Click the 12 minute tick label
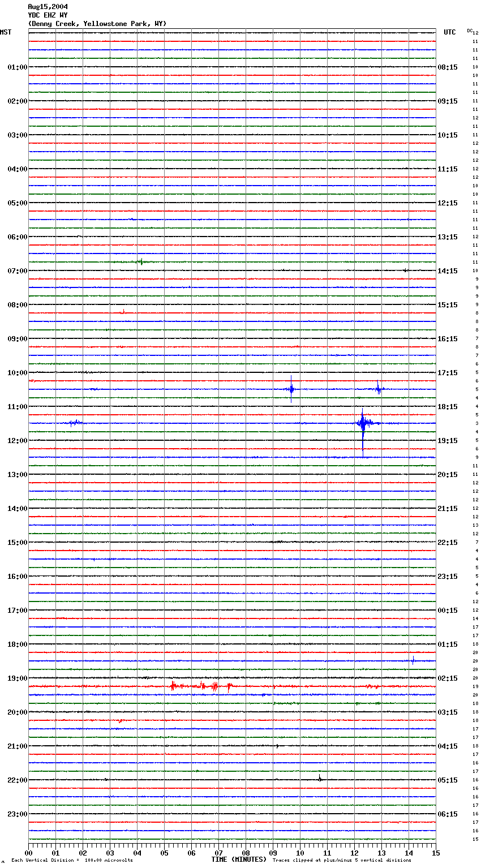Image resolution: width=481 pixels, height=868 pixels. [x=354, y=853]
